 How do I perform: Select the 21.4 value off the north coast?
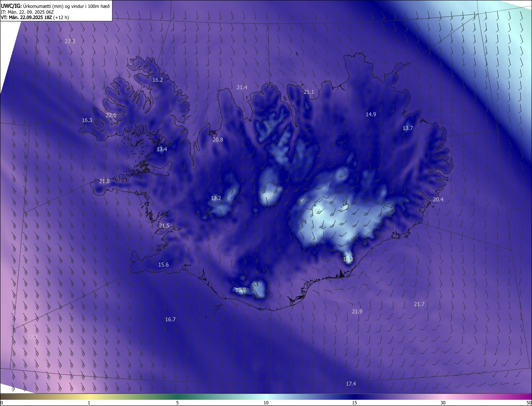click(x=242, y=87)
